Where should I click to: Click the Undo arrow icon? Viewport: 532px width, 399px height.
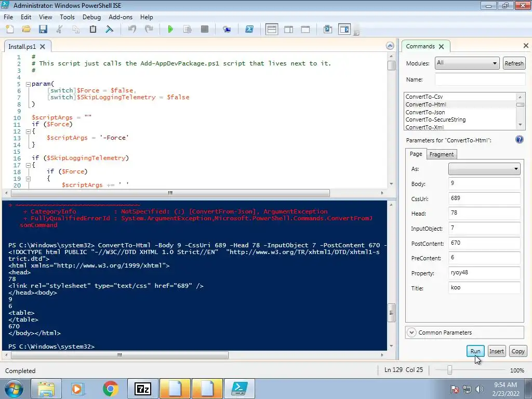tap(132, 29)
